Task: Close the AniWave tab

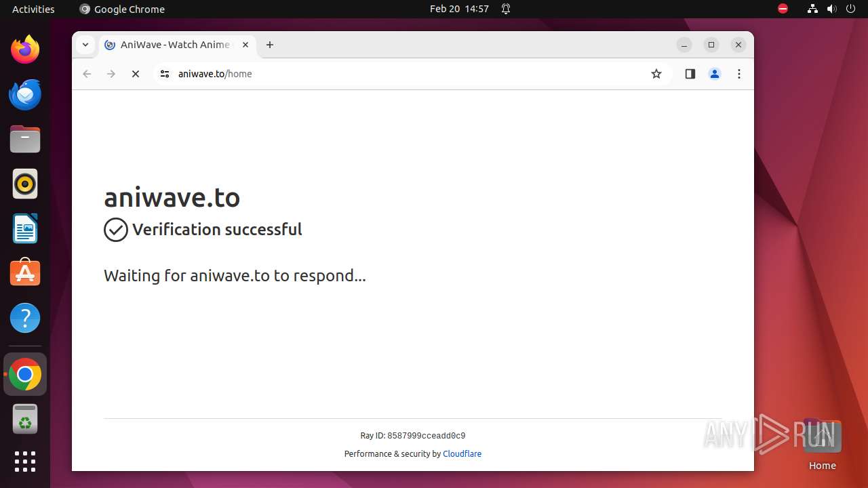Action: 245,45
